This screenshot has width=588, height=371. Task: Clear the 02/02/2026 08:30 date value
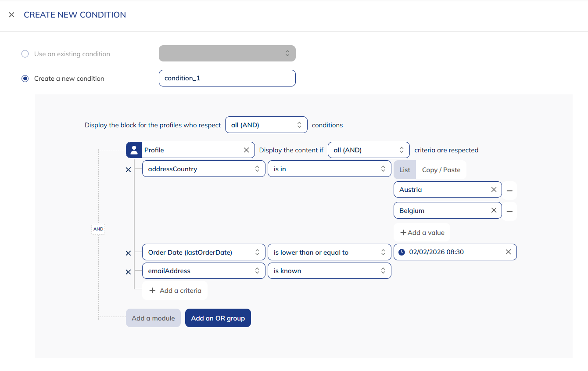tap(508, 252)
